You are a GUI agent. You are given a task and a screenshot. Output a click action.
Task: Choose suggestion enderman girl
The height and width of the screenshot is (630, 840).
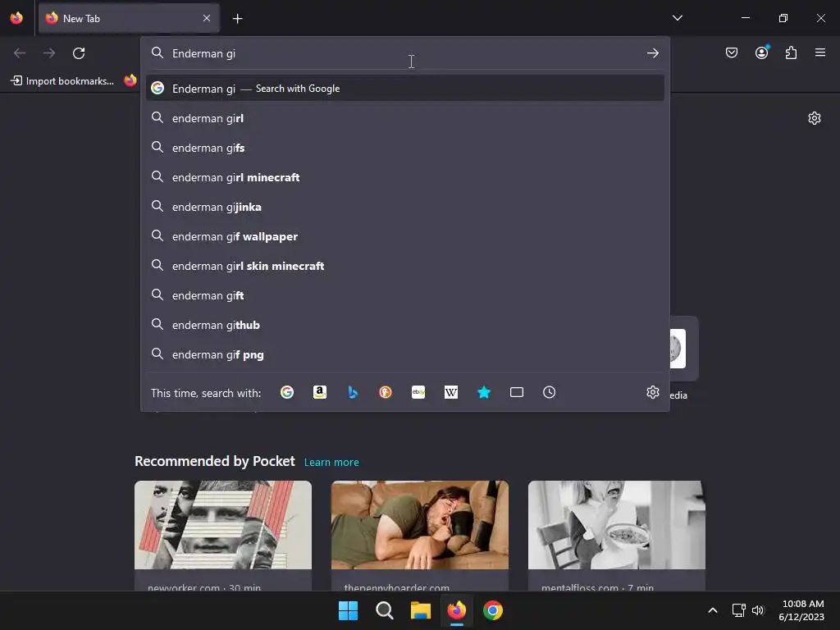(405, 118)
